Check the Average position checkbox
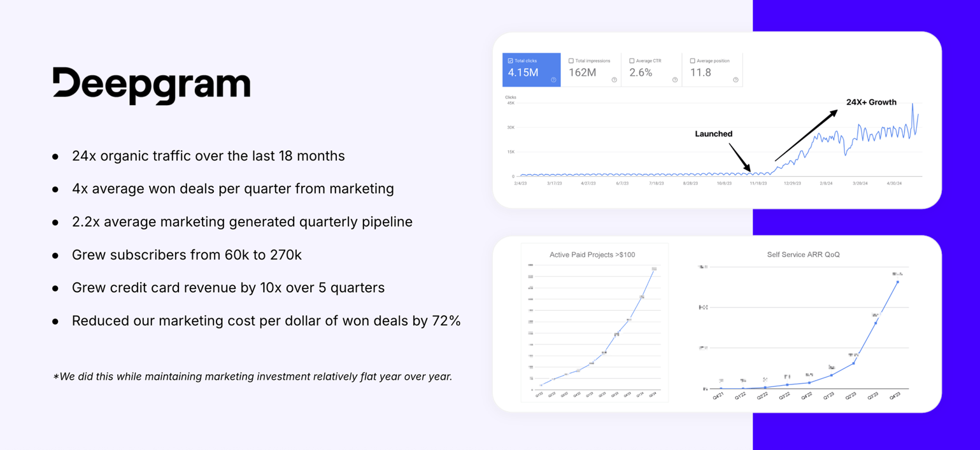980x450 pixels. pos(692,60)
